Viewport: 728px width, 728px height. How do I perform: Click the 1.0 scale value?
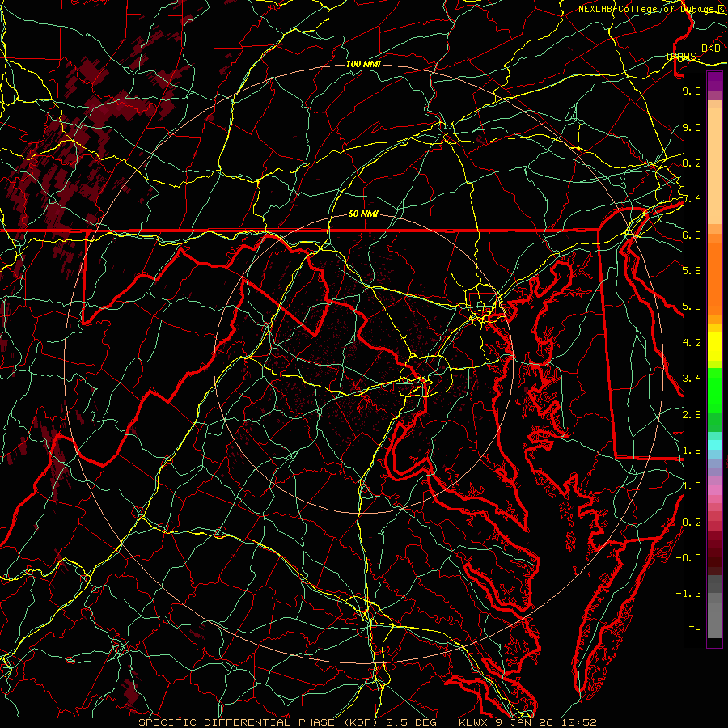[692, 486]
